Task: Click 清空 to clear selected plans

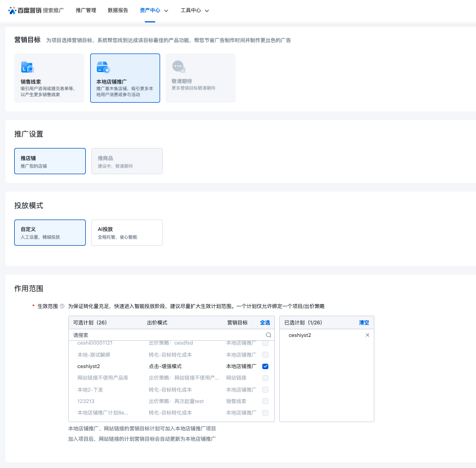Action: [x=363, y=323]
